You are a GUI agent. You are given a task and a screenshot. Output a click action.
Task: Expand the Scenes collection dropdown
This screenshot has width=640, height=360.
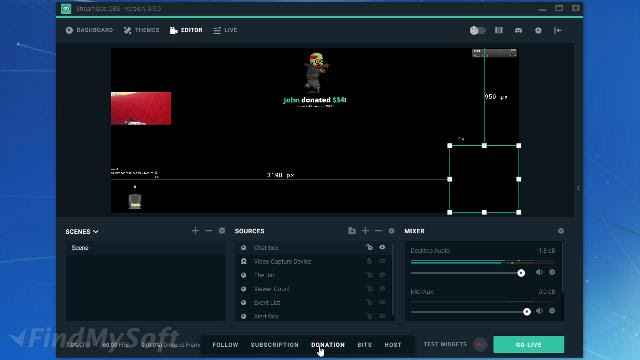[x=82, y=231]
